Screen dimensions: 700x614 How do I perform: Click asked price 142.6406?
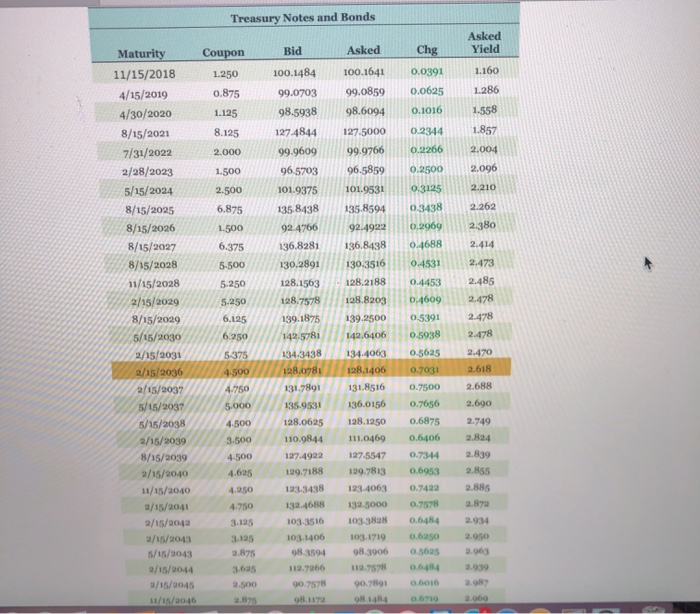pos(366,335)
